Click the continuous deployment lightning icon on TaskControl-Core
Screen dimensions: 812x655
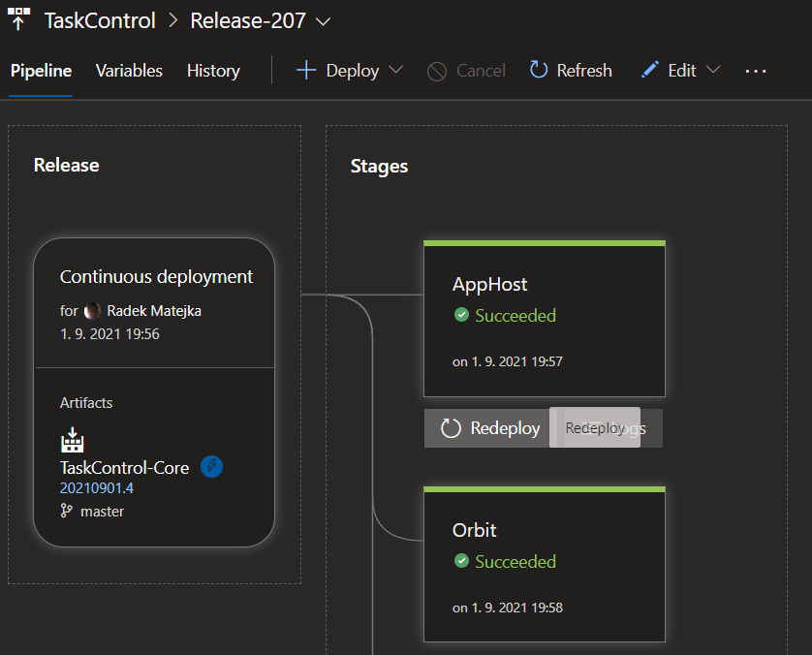coord(211,466)
